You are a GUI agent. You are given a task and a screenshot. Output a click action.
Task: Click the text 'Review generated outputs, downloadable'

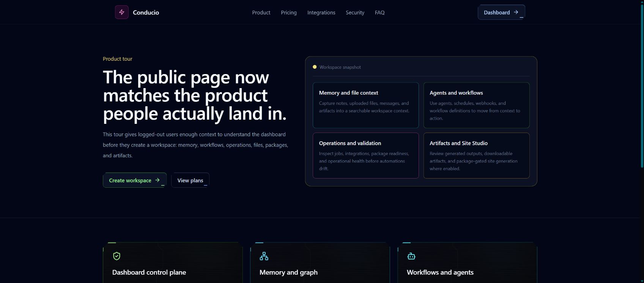[474, 161]
